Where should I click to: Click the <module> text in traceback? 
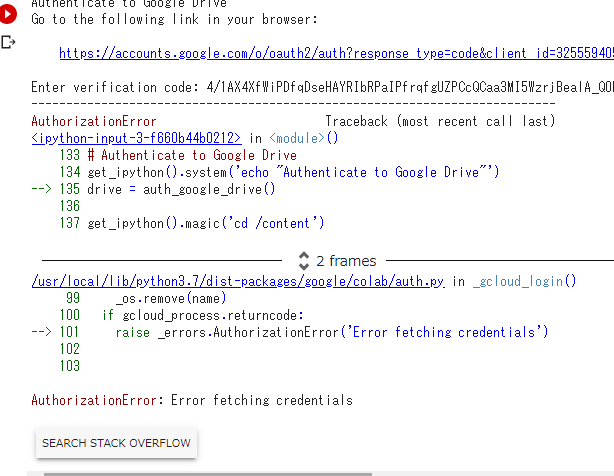pos(298,138)
